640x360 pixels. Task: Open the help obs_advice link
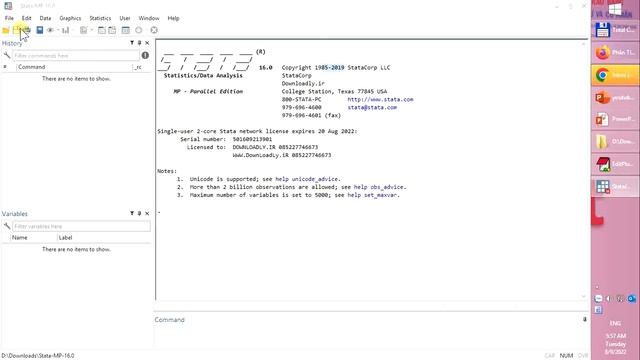click(x=379, y=187)
